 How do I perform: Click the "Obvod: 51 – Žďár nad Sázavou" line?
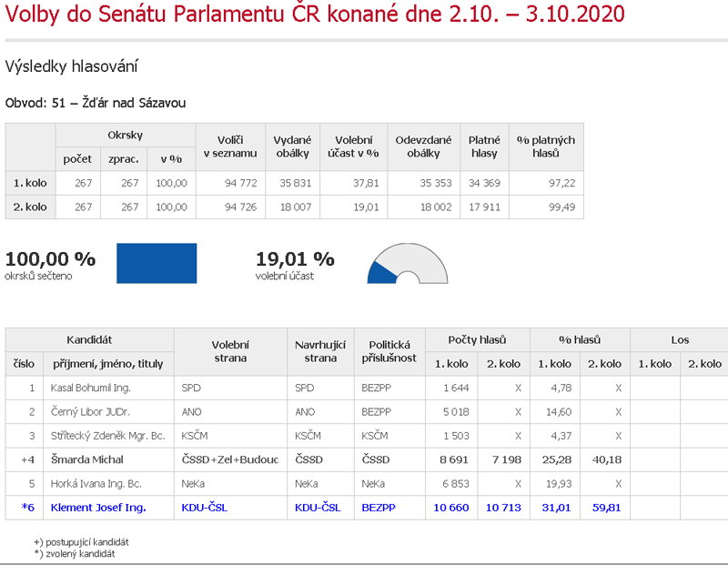96,103
